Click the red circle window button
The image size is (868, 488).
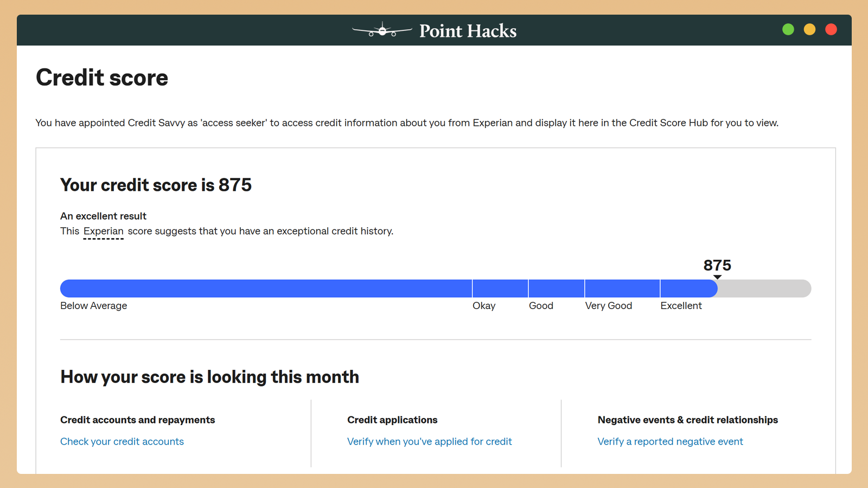[x=831, y=29]
